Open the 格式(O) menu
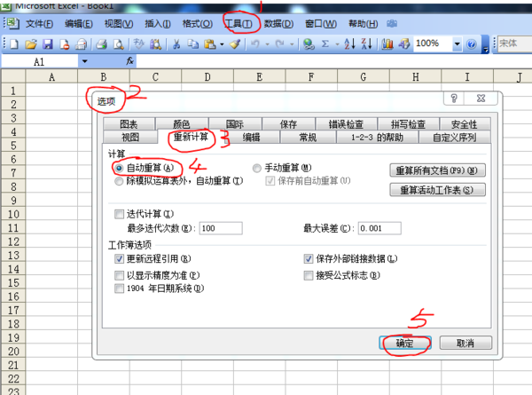Image resolution: width=532 pixels, height=395 pixels. (198, 24)
